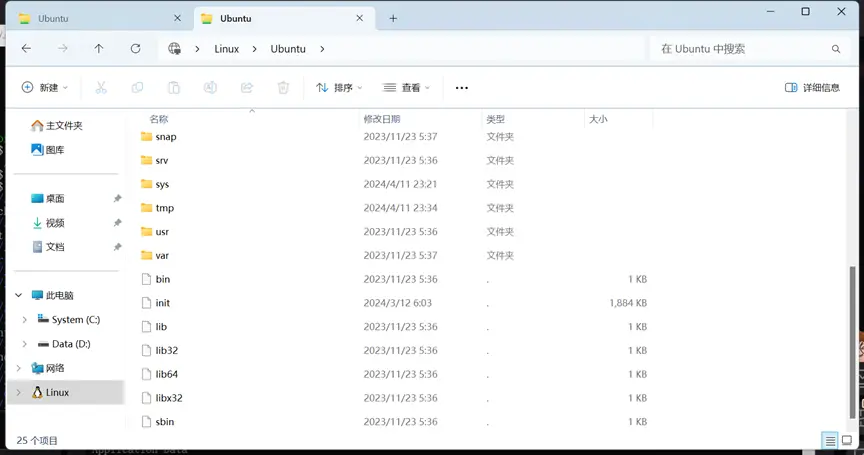
Task: Open the 查看 view dropdown
Action: (406, 88)
